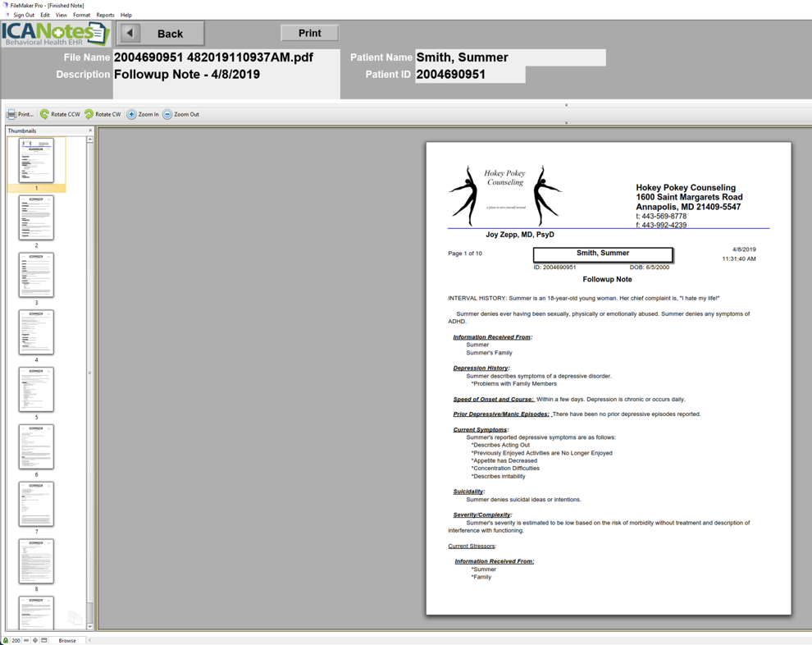Click the zoom-in cross icon in status bar
The image size is (812, 645).
coord(35,640)
